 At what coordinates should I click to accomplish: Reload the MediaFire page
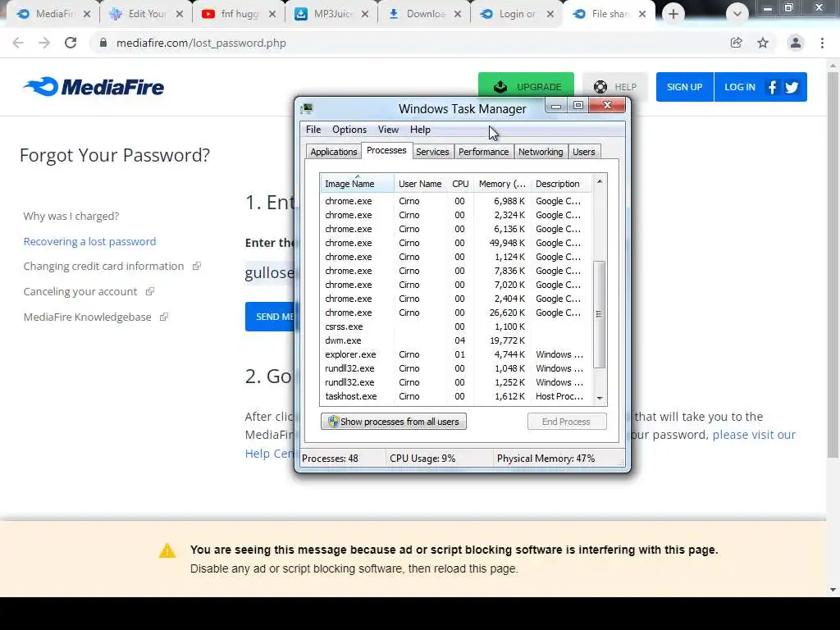[71, 43]
